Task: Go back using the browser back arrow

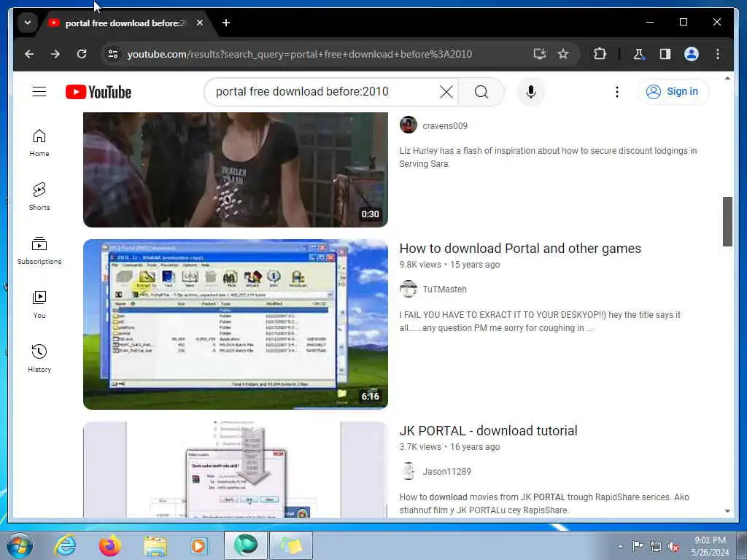Action: [x=29, y=54]
